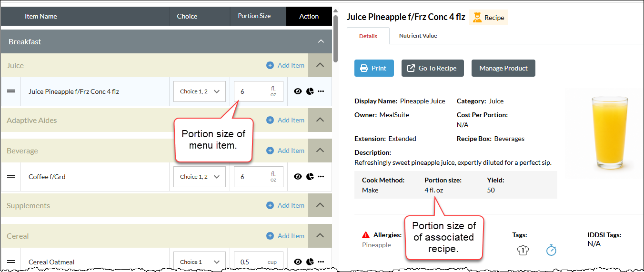Click the drag handle icon next to Coffee f/Grd

(x=11, y=177)
